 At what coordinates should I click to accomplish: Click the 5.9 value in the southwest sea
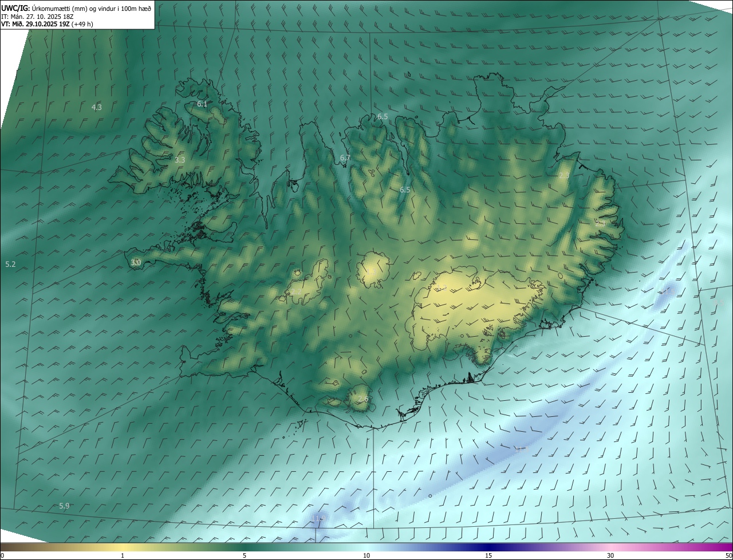64,506
